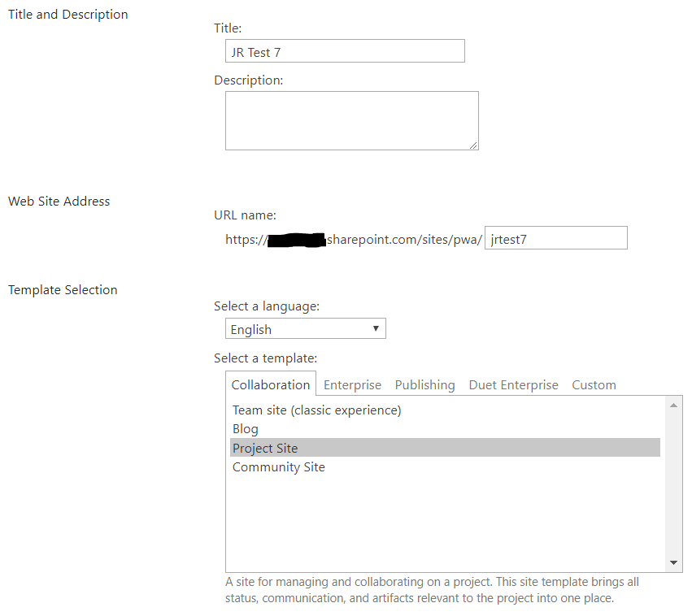Click the Description box resize handle
This screenshot has height=616, width=692.
click(x=473, y=145)
